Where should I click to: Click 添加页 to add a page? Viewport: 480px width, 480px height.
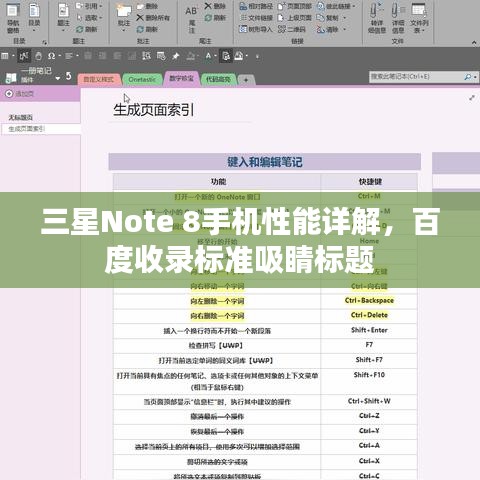[20, 94]
